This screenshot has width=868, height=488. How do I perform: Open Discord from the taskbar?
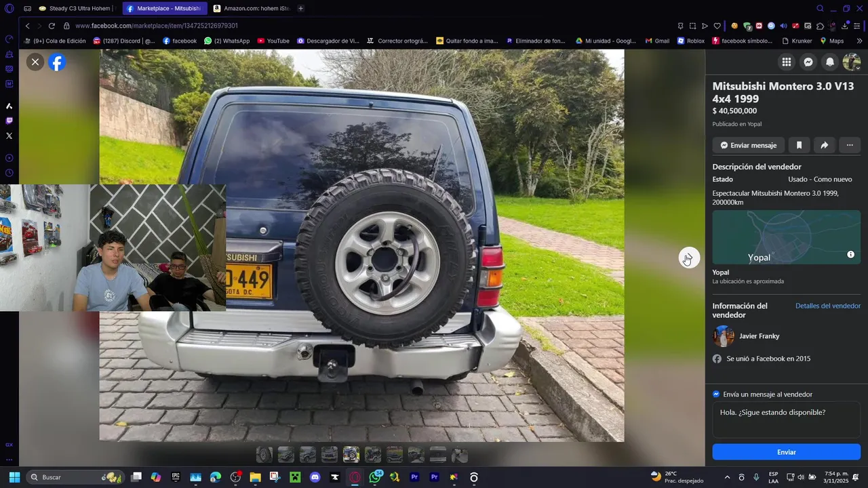(315, 477)
